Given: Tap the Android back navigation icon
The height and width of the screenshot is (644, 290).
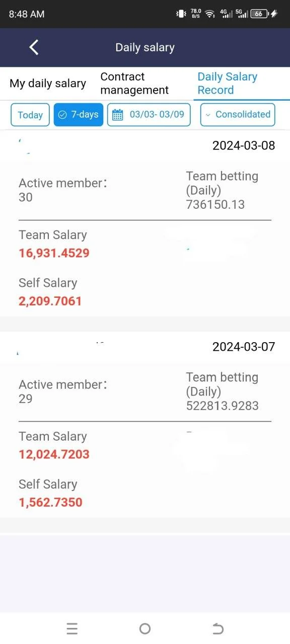Looking at the screenshot, I should pyautogui.click(x=217, y=628).
